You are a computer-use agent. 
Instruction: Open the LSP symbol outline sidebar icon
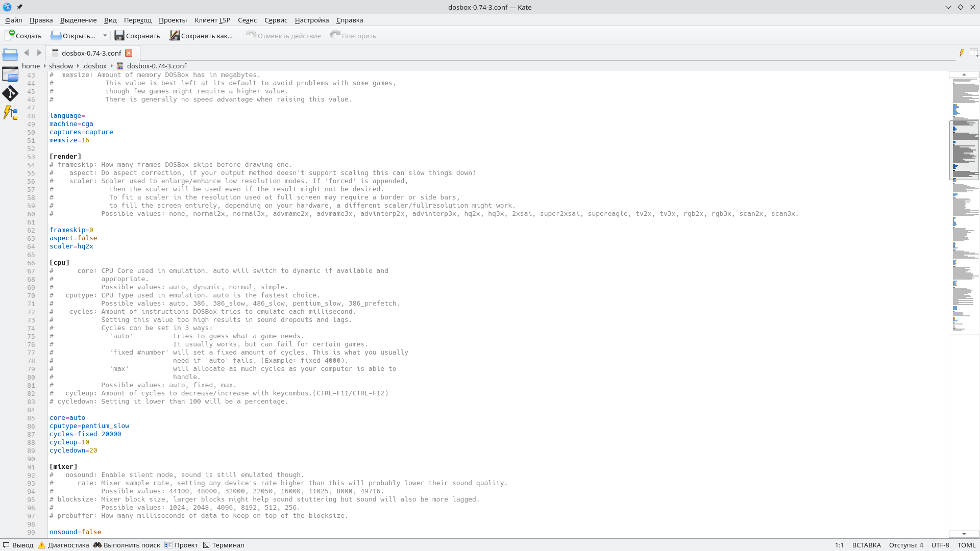point(10,113)
